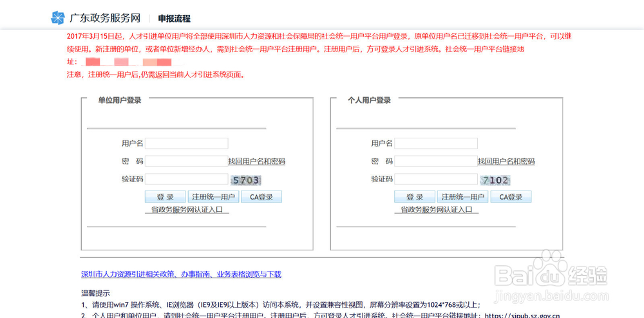
Task: Focus the 用户名 field in 个人用户登录
Action: (436, 143)
